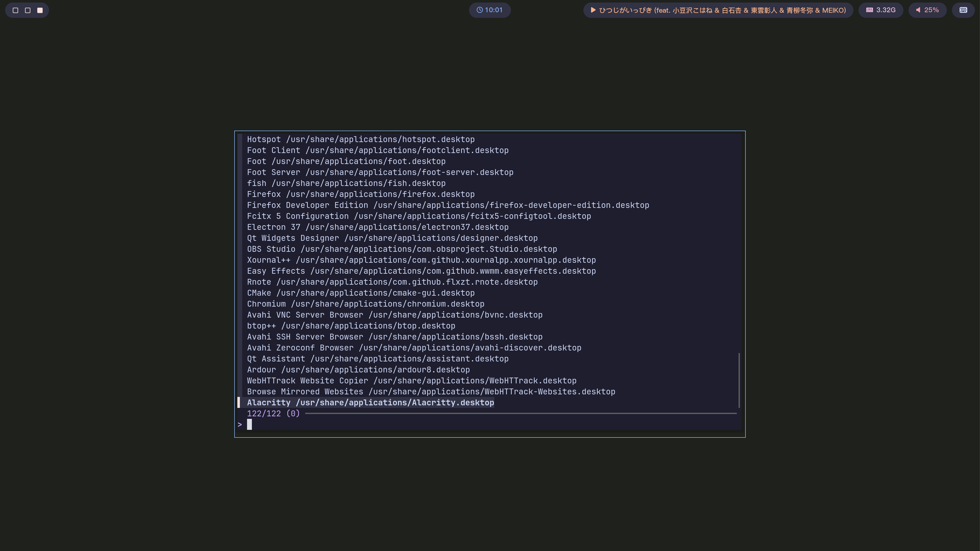
Task: Pick the Rnote entry
Action: (392, 282)
